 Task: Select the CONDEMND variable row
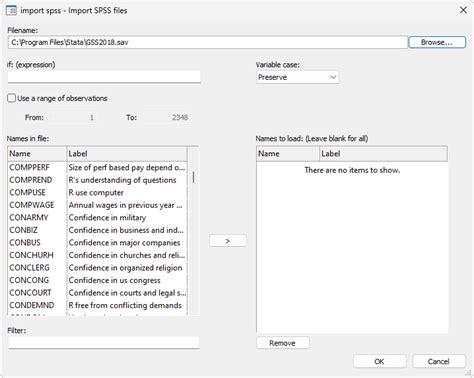coord(97,305)
